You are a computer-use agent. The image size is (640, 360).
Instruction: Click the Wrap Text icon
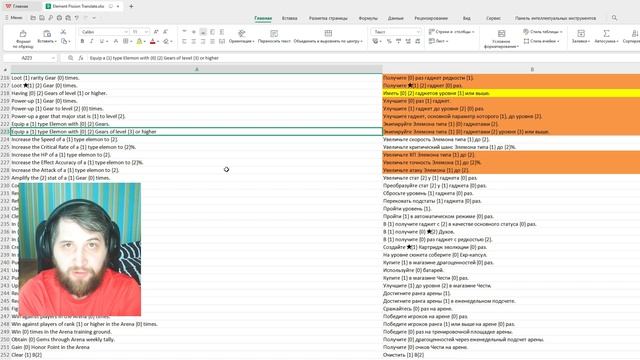274,33
